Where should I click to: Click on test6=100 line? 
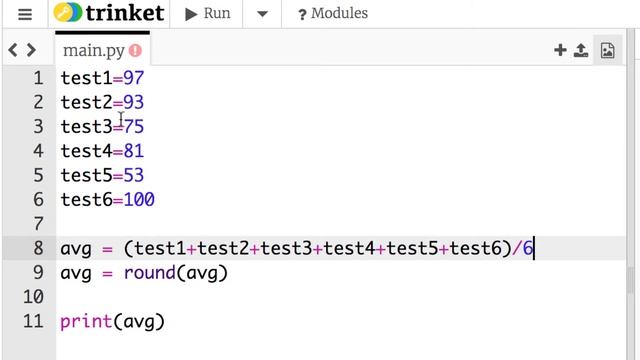coord(108,200)
